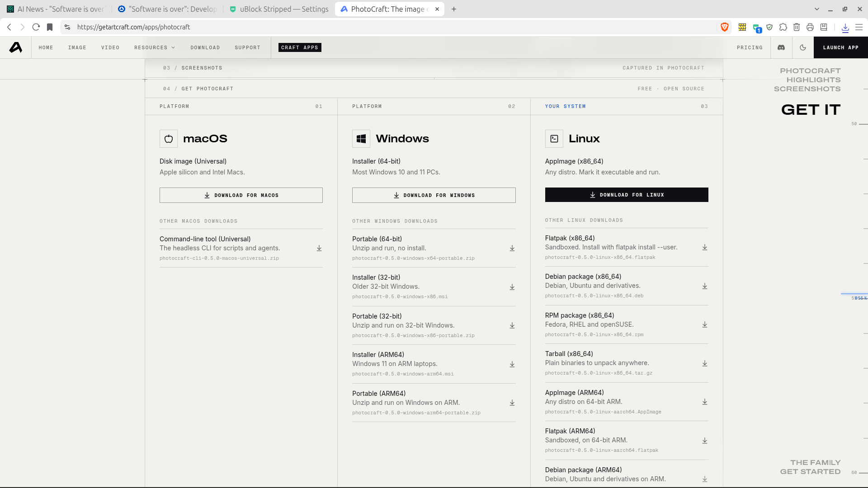
Task: Open a new browser tab
Action: (x=454, y=9)
